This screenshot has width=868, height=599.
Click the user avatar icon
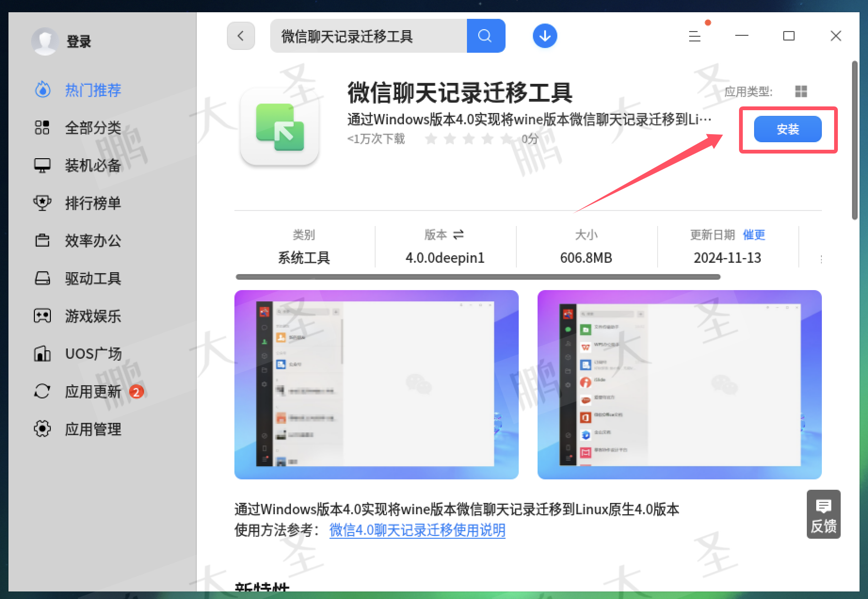click(45, 41)
